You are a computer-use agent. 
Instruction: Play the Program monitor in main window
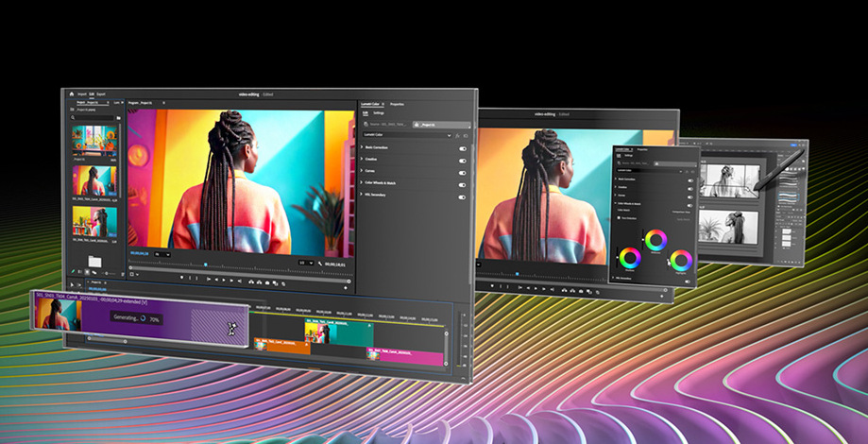pyautogui.click(x=224, y=281)
